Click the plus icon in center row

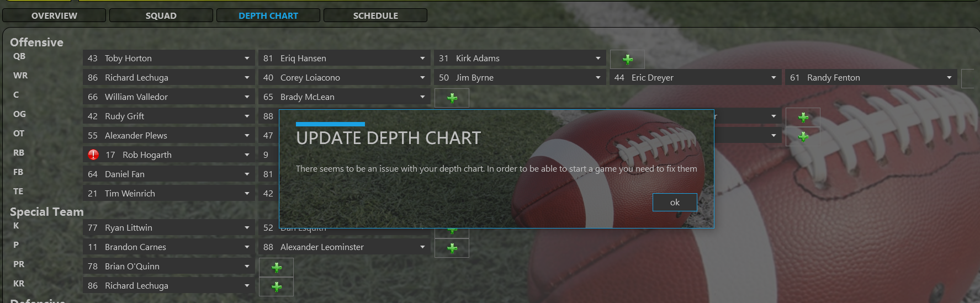pyautogui.click(x=452, y=98)
